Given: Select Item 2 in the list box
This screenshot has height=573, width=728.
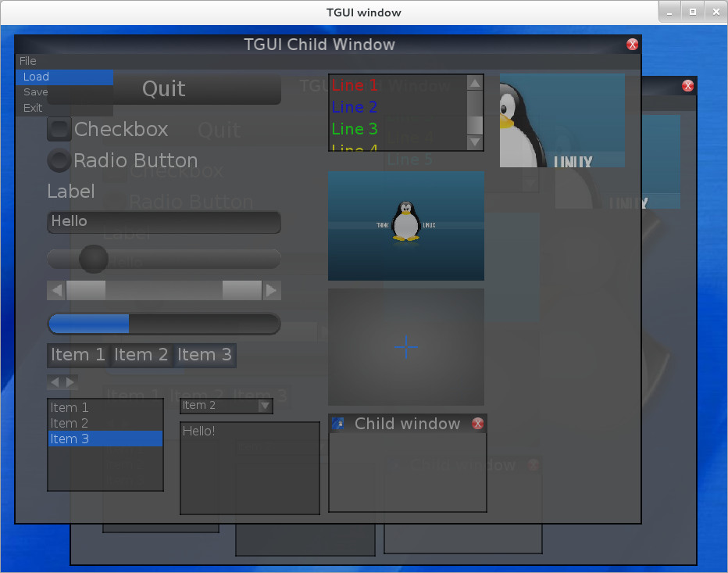Looking at the screenshot, I should (x=105, y=424).
